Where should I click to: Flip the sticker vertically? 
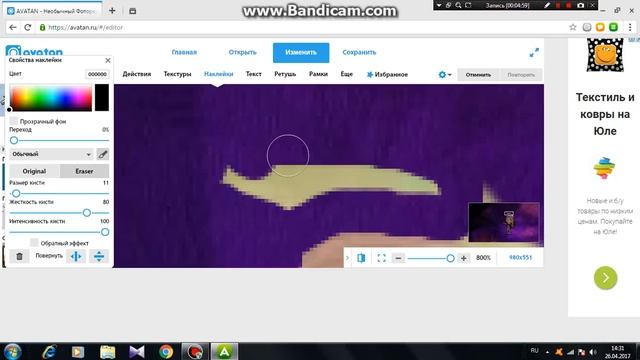pos(99,256)
